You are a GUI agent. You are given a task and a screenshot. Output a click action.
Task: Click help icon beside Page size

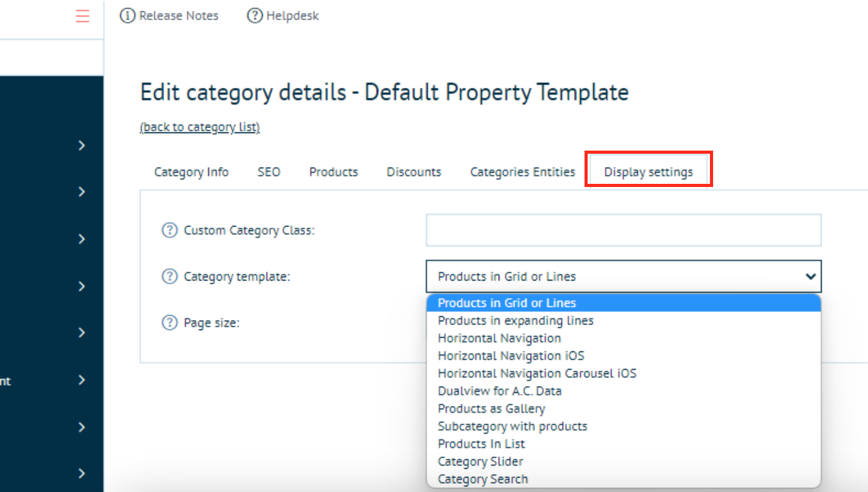(169, 323)
